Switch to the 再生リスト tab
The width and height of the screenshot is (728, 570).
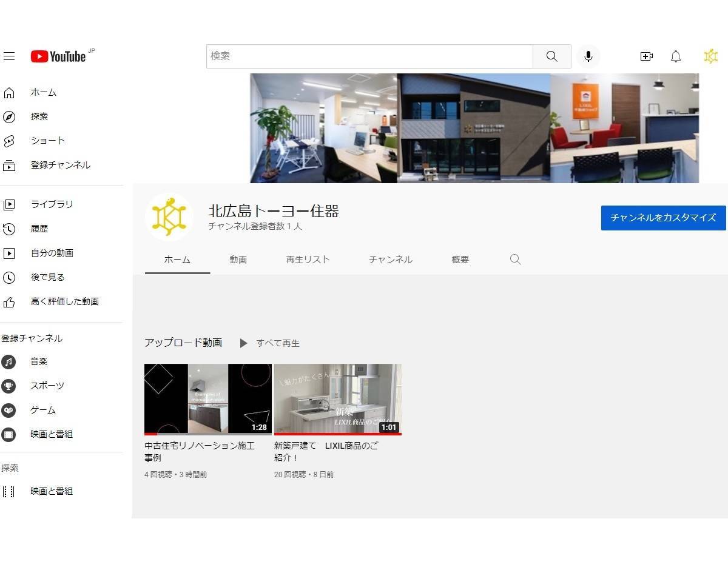308,260
